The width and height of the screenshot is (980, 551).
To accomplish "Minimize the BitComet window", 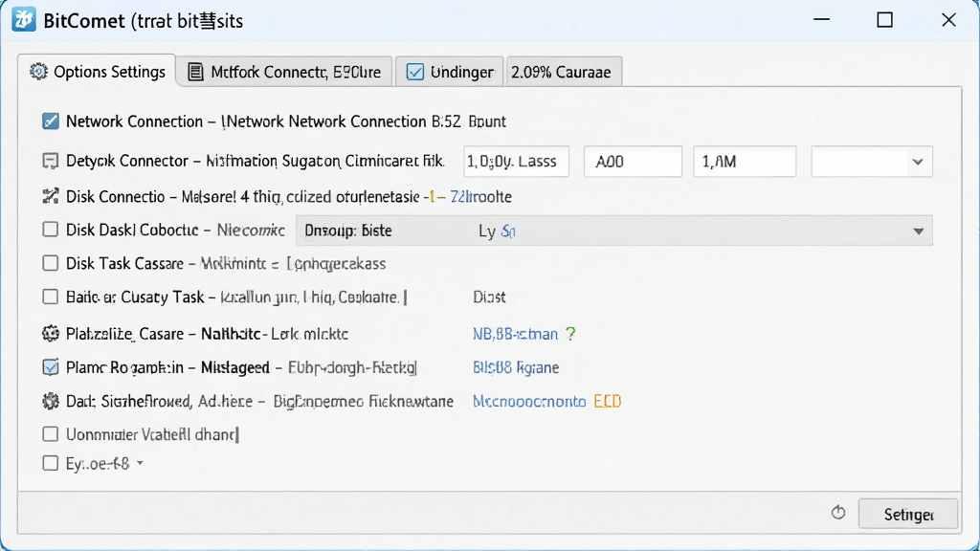I will point(821,20).
